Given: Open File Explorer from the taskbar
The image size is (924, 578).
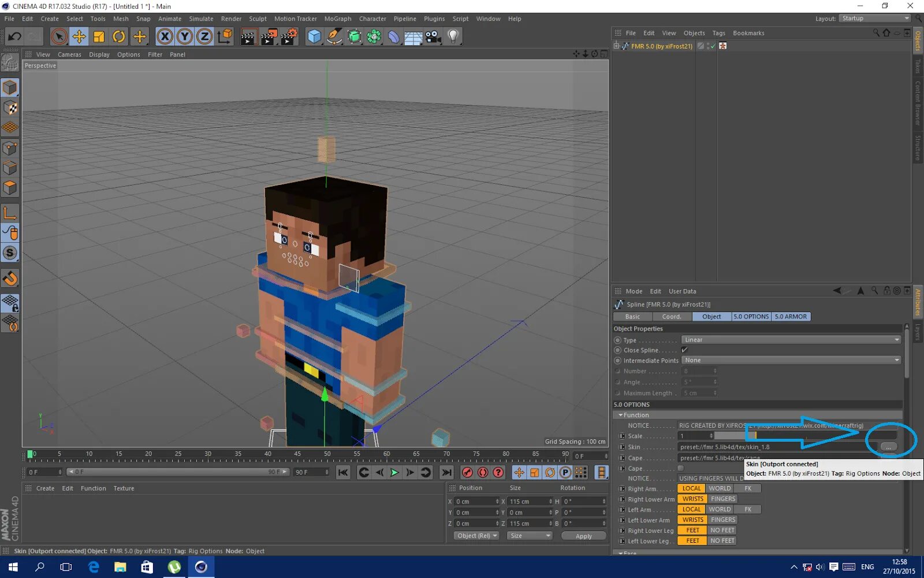Looking at the screenshot, I should [120, 567].
